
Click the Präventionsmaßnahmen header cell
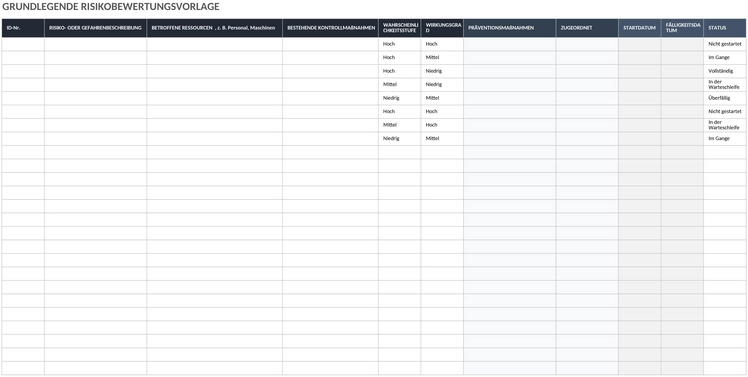509,28
